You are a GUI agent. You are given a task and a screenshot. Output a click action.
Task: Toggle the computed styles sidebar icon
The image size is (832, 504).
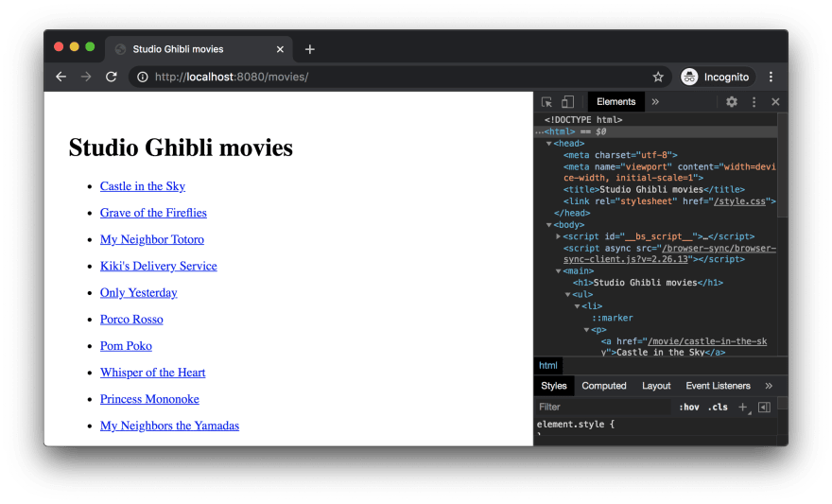[764, 407]
